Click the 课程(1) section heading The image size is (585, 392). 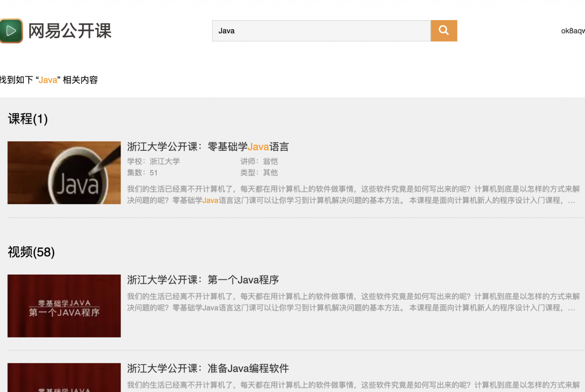(x=28, y=119)
